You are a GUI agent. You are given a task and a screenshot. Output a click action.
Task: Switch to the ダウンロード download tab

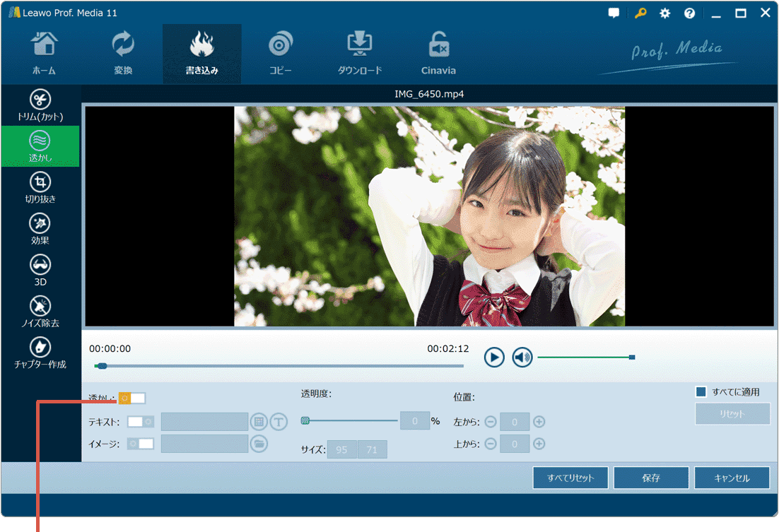359,54
